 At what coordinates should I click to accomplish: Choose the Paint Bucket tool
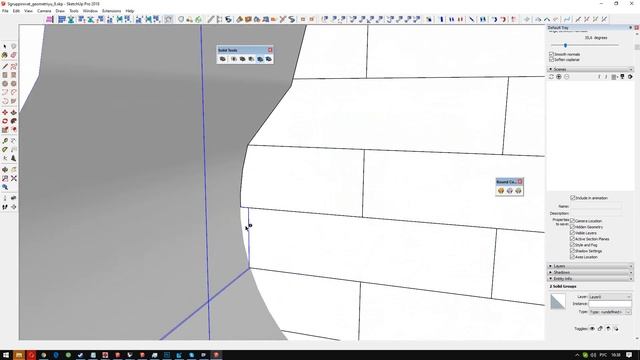(5, 55)
